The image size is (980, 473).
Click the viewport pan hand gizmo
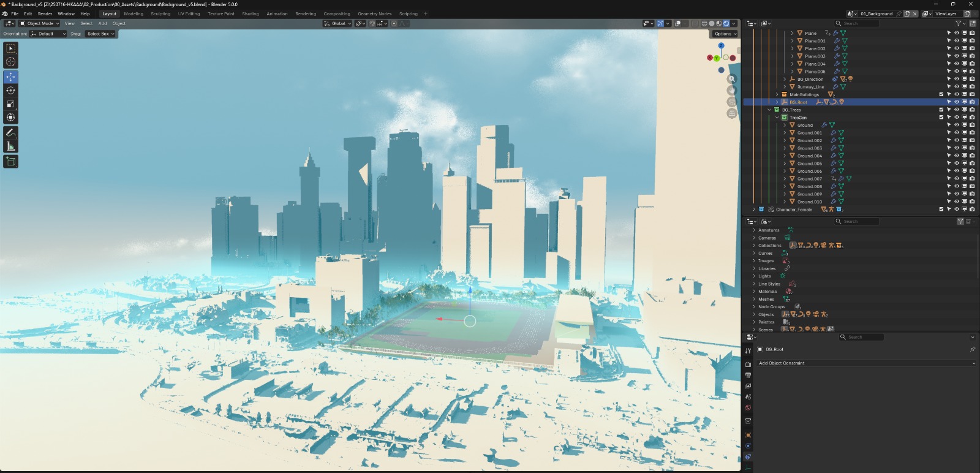click(731, 90)
